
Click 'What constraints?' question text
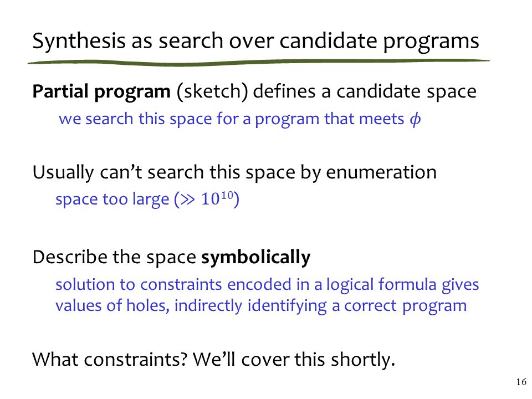(x=110, y=360)
